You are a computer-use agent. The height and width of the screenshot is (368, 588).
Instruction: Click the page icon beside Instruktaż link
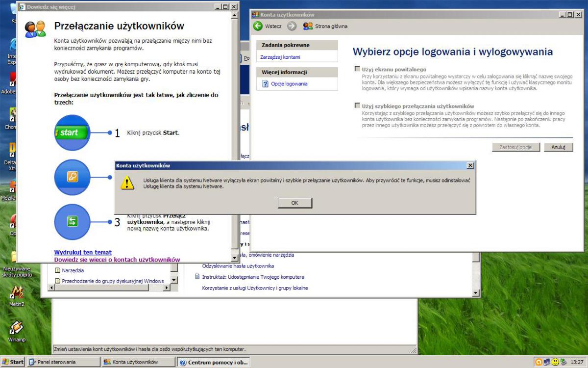point(197,277)
